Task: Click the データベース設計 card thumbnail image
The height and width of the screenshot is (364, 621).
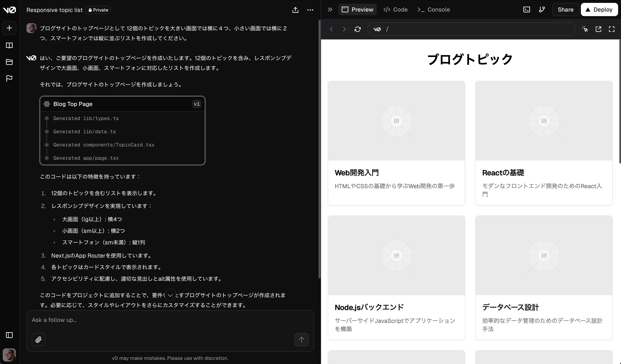Action: pos(544,256)
